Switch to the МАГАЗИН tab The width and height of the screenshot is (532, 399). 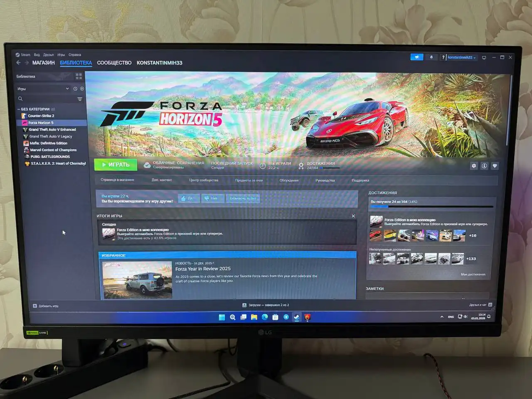coord(43,63)
